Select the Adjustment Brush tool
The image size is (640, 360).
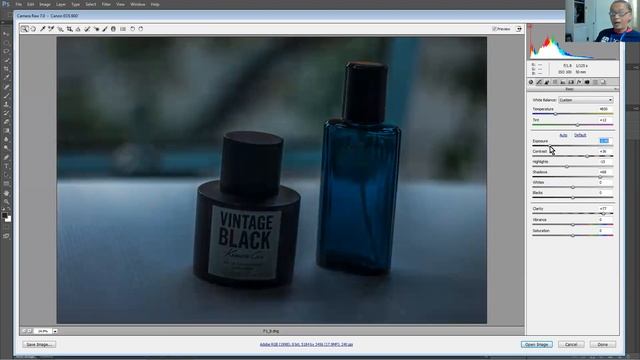coord(105,29)
